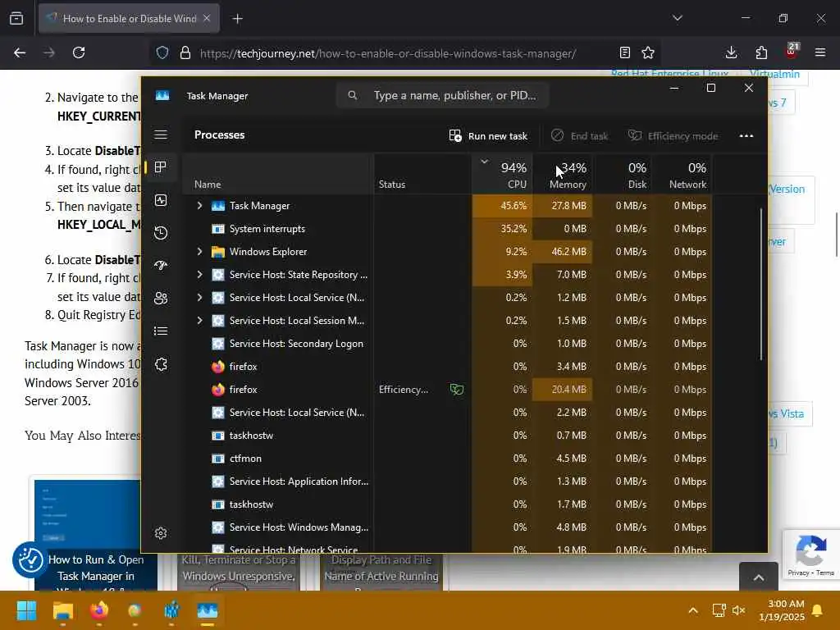This screenshot has height=630, width=840.
Task: Bookmark this page star icon
Action: [648, 52]
